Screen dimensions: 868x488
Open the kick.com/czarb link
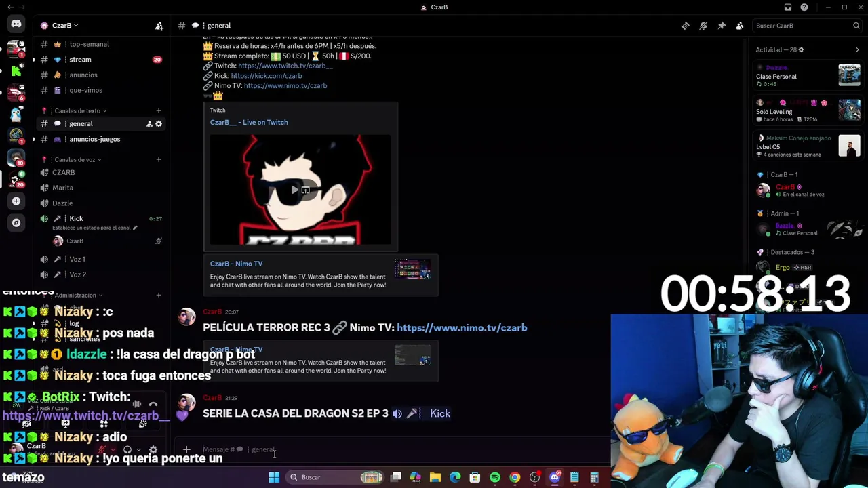(267, 76)
